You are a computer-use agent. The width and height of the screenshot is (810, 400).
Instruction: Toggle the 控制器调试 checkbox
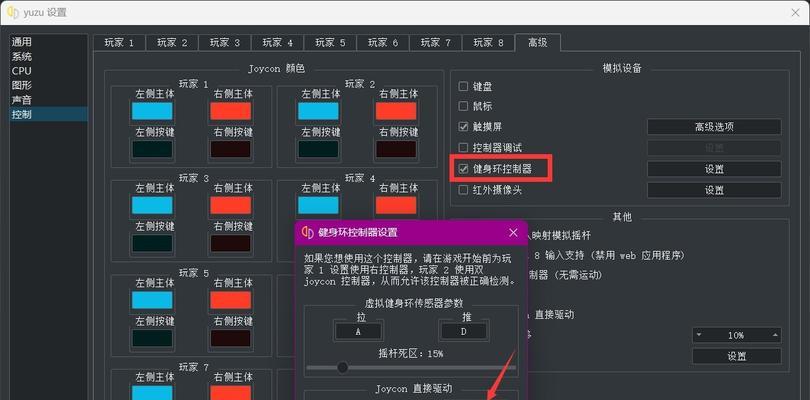tap(463, 148)
